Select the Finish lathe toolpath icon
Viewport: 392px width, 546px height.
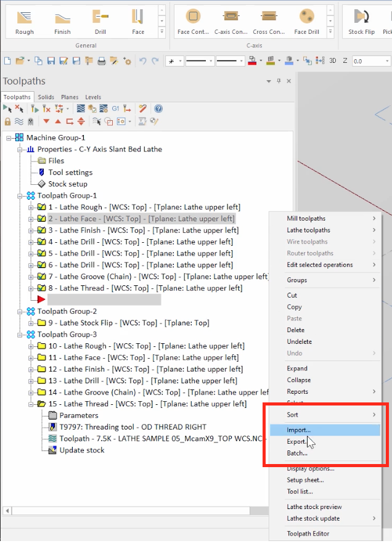62,22
